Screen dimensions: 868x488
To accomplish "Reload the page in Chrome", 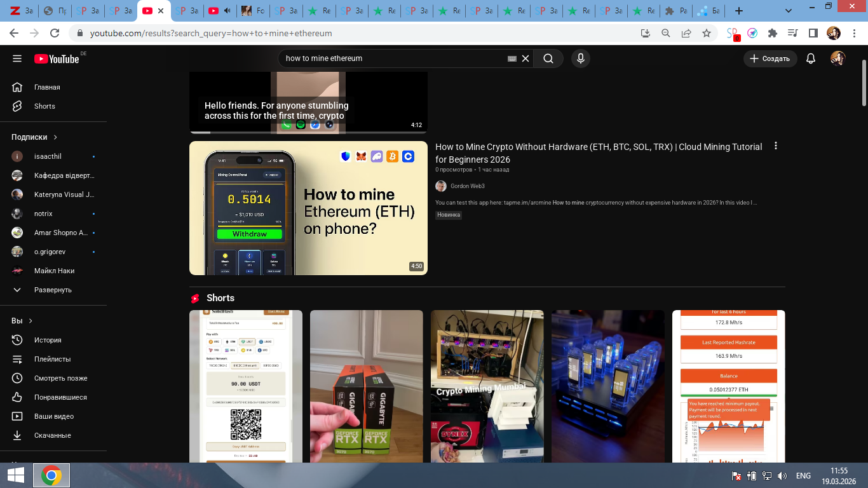I will 55,33.
